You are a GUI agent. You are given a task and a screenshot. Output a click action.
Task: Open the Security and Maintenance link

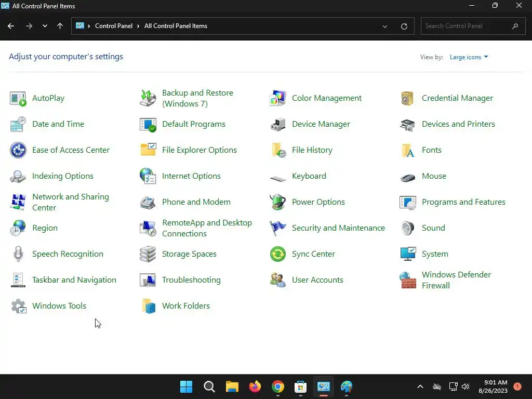338,228
